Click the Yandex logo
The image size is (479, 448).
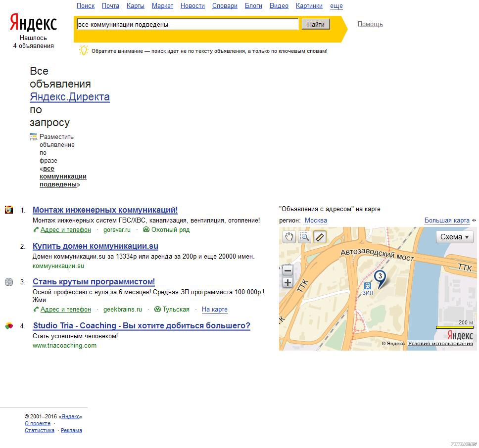pyautogui.click(x=33, y=22)
